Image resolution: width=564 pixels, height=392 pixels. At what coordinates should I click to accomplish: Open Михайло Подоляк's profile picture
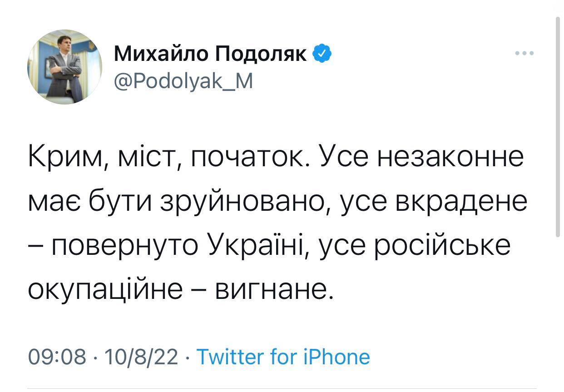(64, 67)
